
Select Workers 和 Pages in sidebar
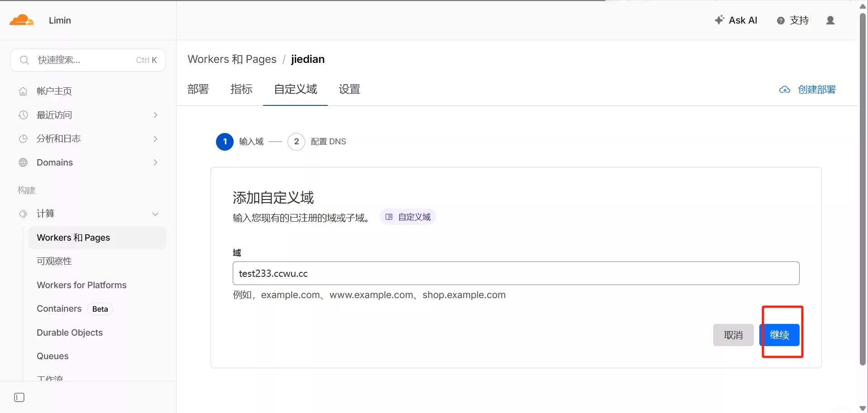97,237
